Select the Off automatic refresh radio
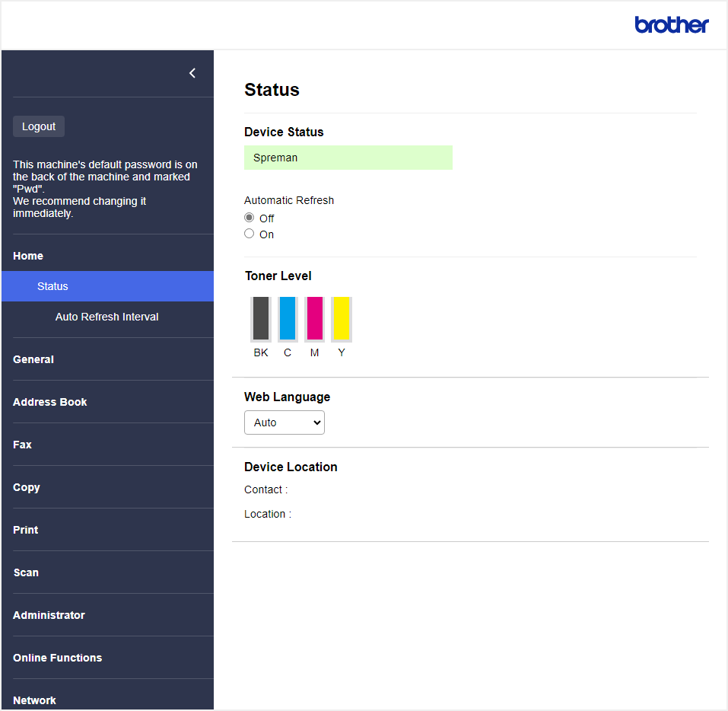 pos(250,218)
